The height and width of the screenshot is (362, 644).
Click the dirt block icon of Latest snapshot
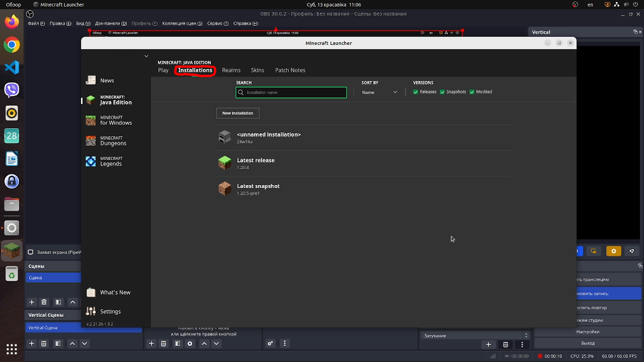(x=225, y=189)
